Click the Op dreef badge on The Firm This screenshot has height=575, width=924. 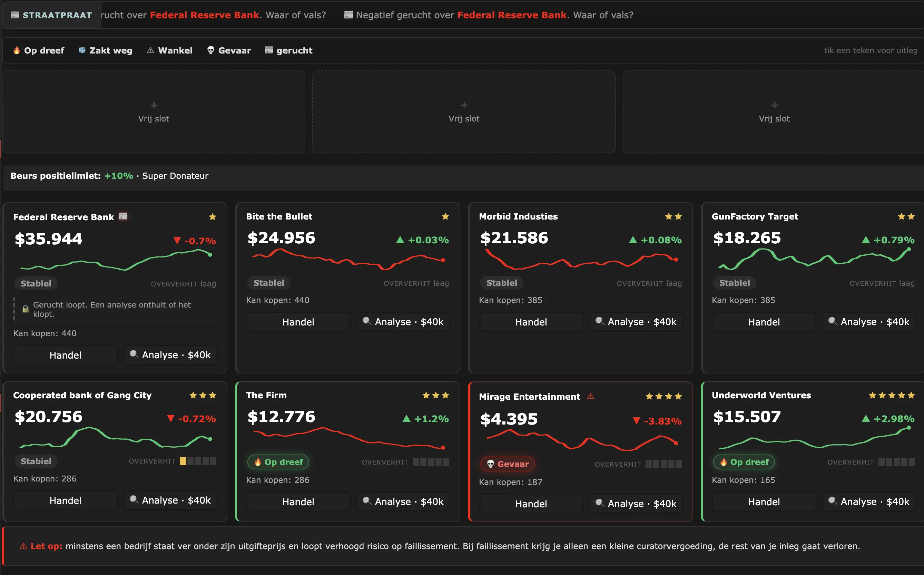pos(278,462)
